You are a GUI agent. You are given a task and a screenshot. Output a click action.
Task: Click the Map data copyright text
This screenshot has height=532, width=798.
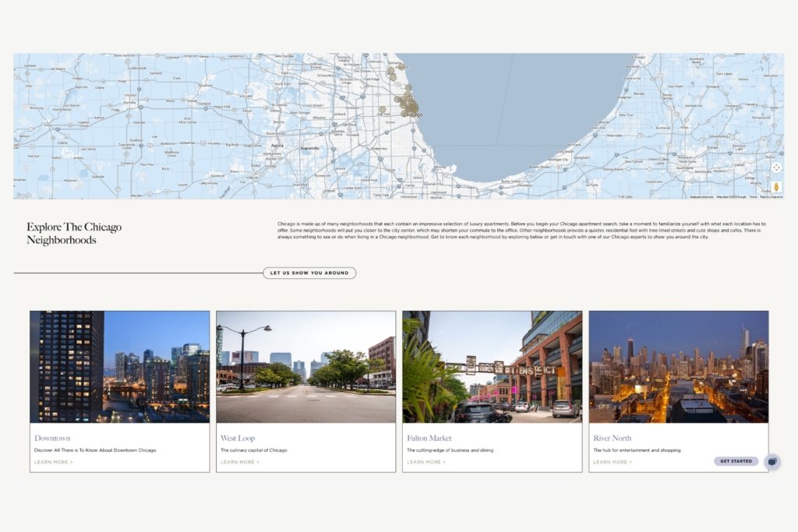(731, 197)
